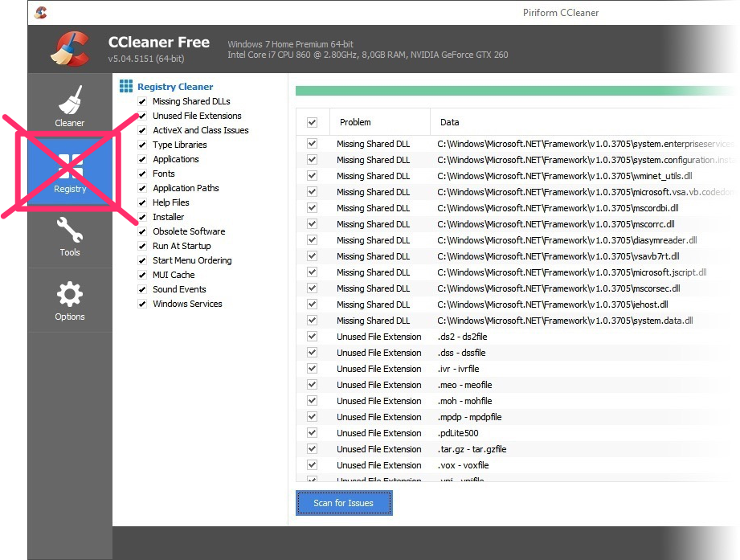Disable the Applications registry check
Image resolution: width=740 pixels, height=560 pixels.
(142, 159)
